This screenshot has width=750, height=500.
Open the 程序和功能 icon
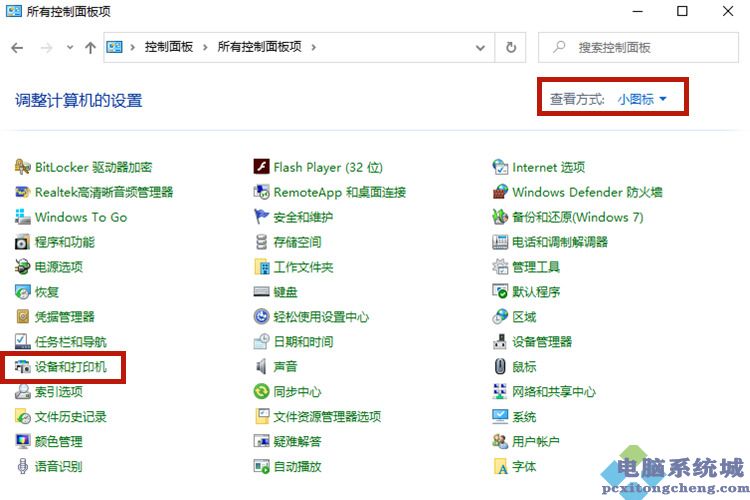tap(22, 242)
